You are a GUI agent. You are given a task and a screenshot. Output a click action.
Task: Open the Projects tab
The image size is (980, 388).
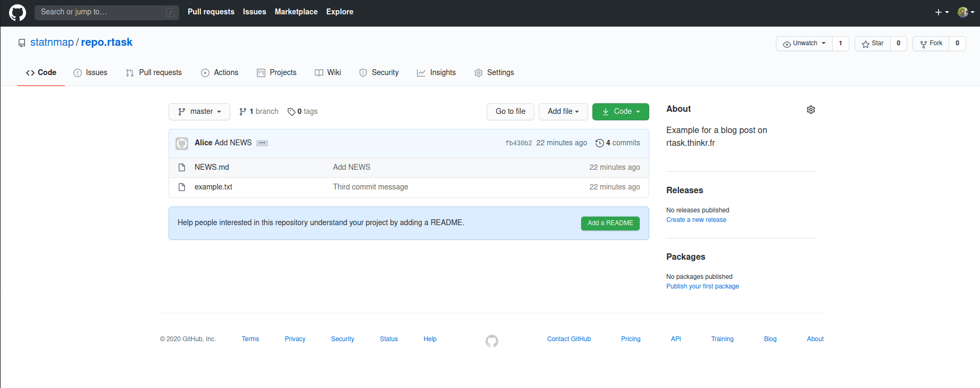[277, 73]
